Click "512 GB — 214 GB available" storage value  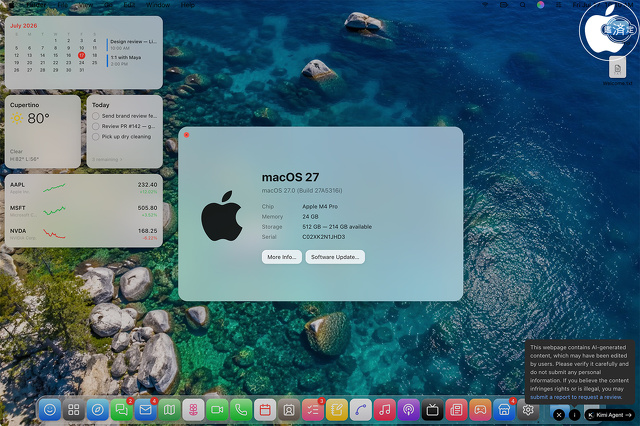click(337, 227)
